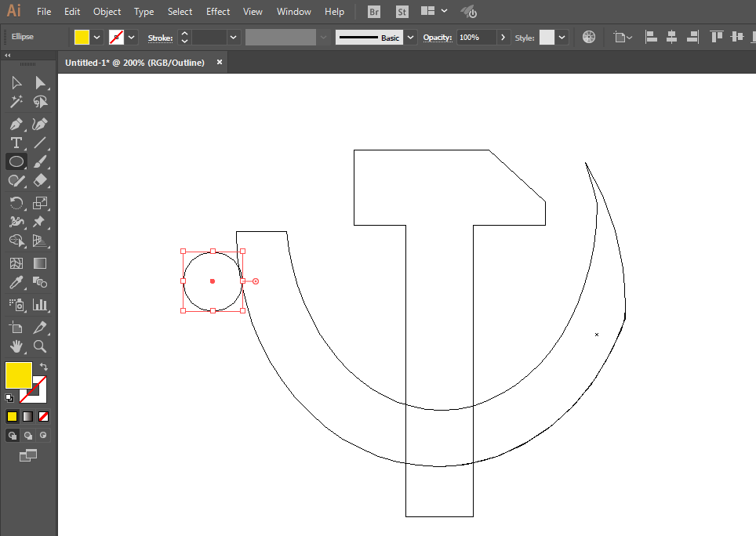
Task: Open the Stroke panel link
Action: 160,38
